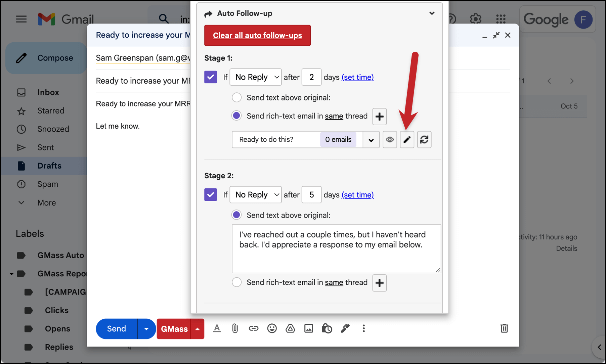606x364 pixels.
Task: Open the GMass Auto label
Action: pos(60,255)
